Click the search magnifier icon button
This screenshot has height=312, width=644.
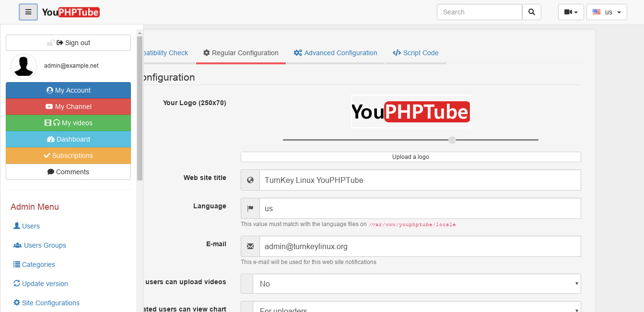(531, 12)
